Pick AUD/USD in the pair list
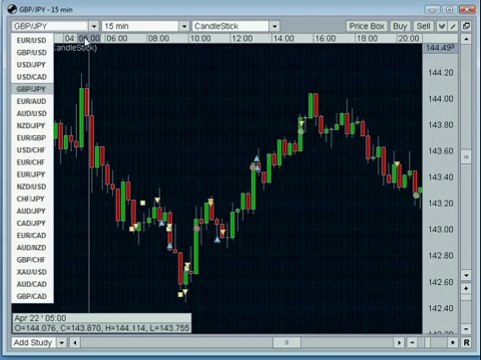 click(32, 113)
